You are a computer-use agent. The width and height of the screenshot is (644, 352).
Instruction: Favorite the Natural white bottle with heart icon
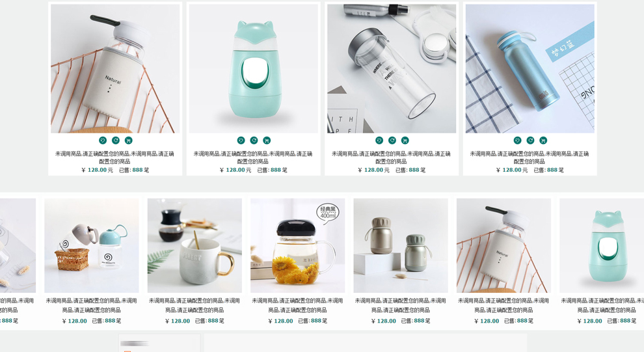click(103, 141)
